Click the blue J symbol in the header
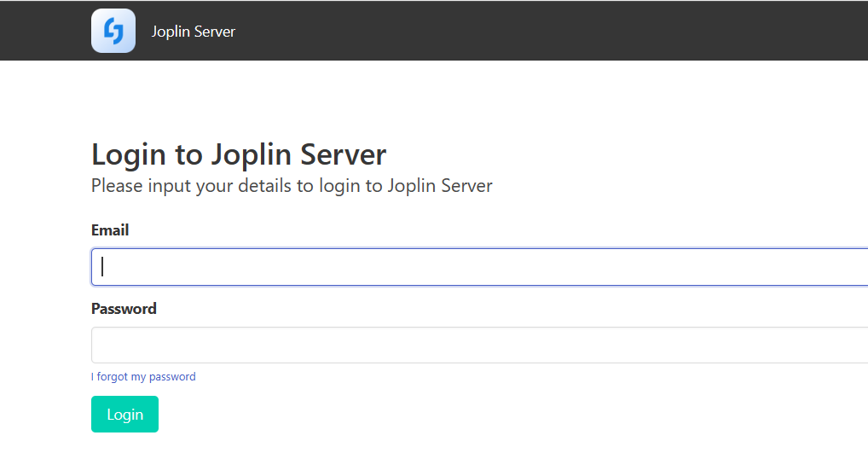This screenshot has width=868, height=476. tap(113, 31)
